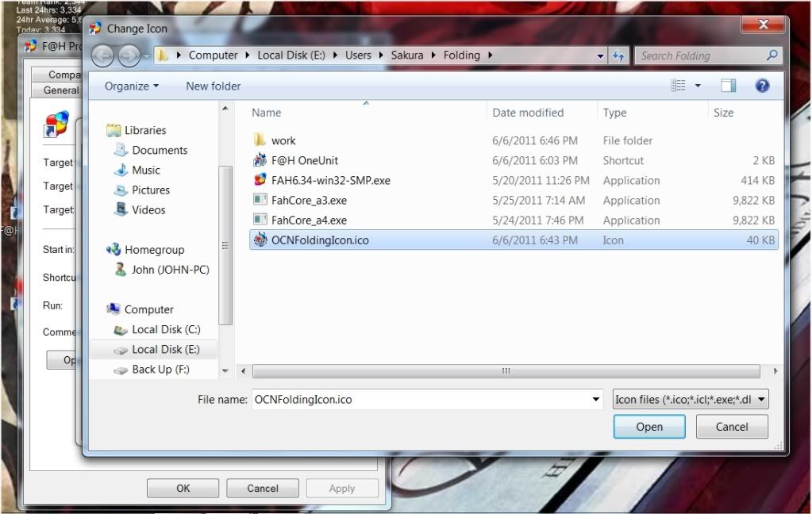The width and height of the screenshot is (812, 514).
Task: Click Cancel in the F@H Properties window
Action: click(263, 488)
